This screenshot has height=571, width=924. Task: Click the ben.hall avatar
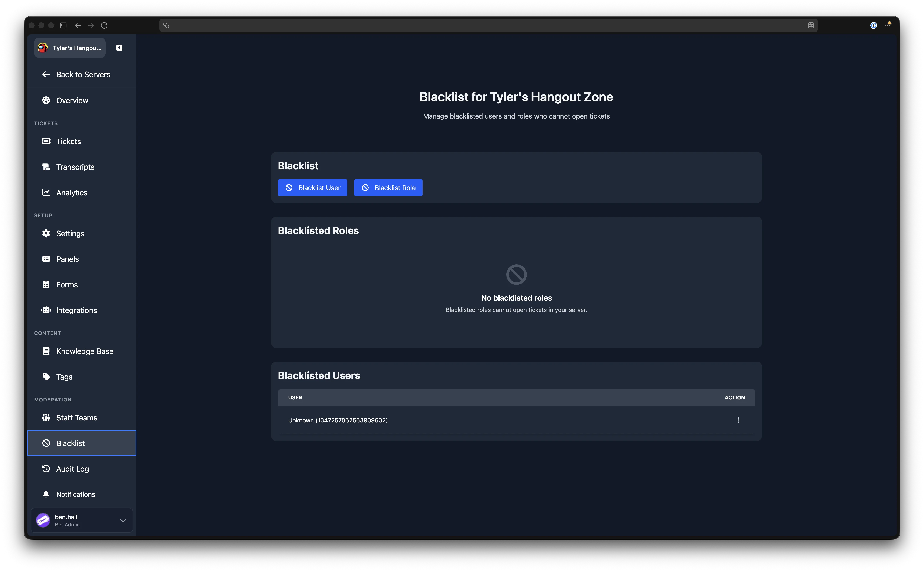(x=43, y=520)
